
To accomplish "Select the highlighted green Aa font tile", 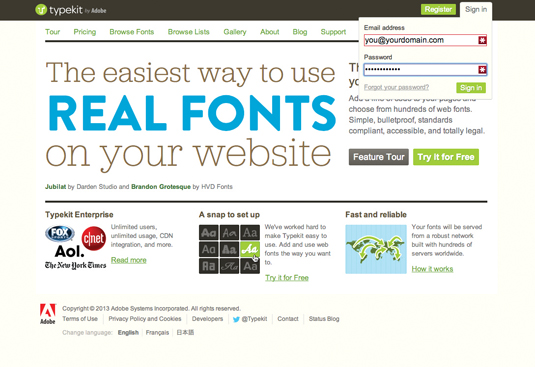I will point(250,249).
